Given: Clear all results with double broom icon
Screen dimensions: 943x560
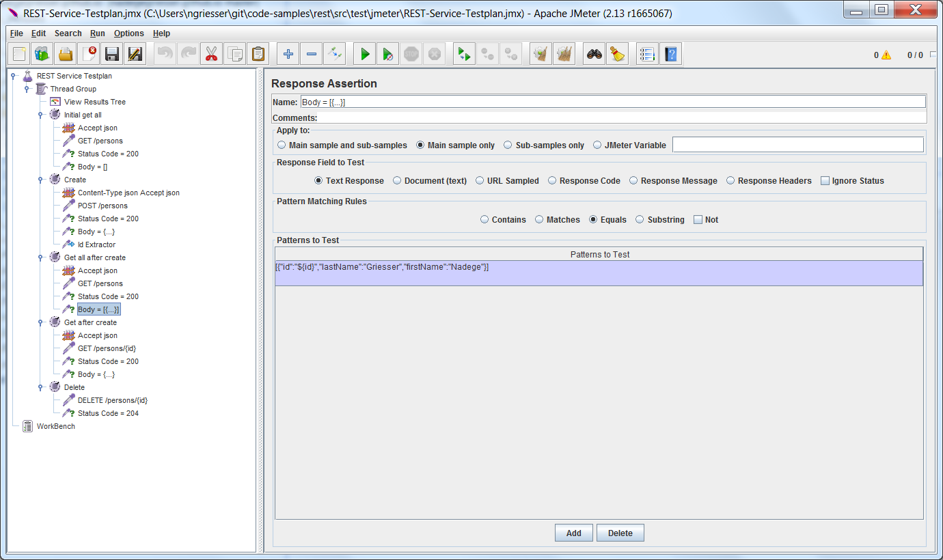Looking at the screenshot, I should click(x=564, y=54).
